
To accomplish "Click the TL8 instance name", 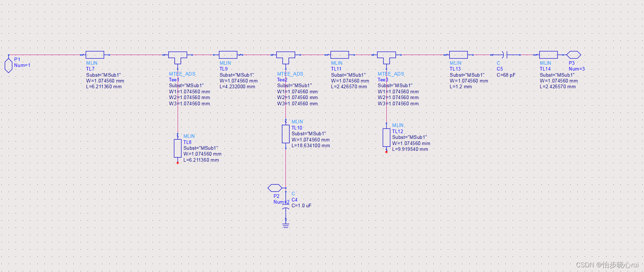I will pos(187,142).
